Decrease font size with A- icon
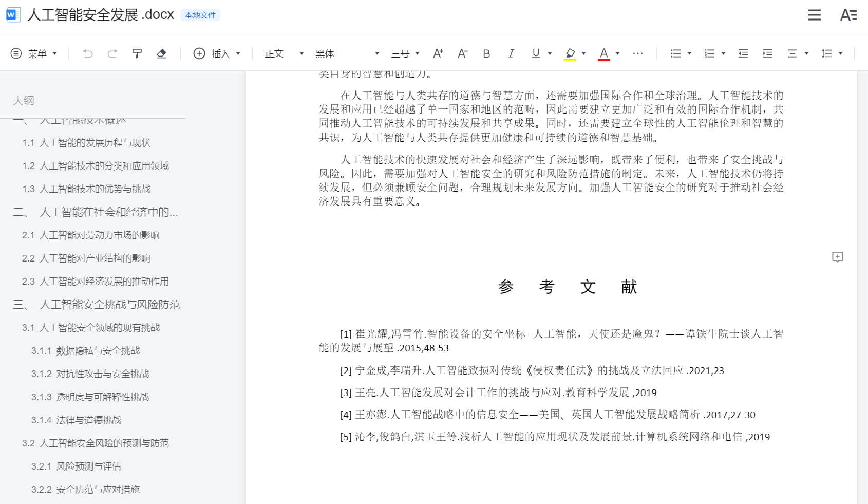 [463, 53]
